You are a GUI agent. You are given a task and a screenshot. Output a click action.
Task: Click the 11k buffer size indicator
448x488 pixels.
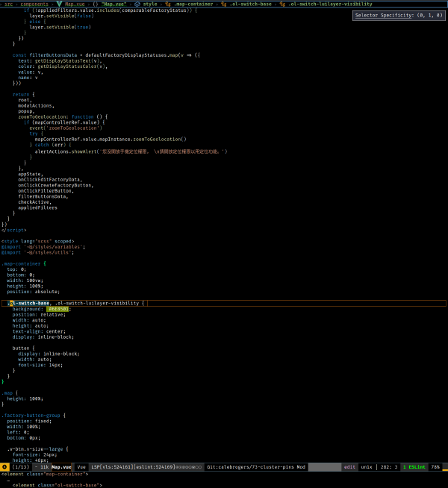click(x=45, y=467)
